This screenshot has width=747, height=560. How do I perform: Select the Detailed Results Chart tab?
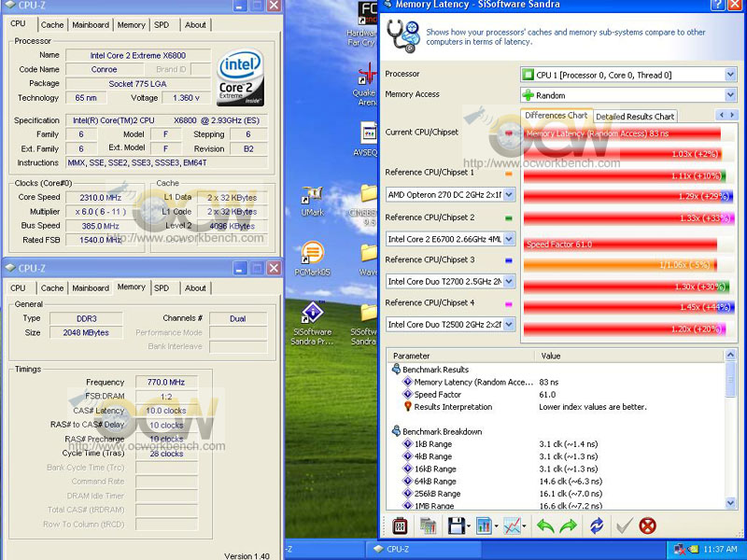point(635,117)
